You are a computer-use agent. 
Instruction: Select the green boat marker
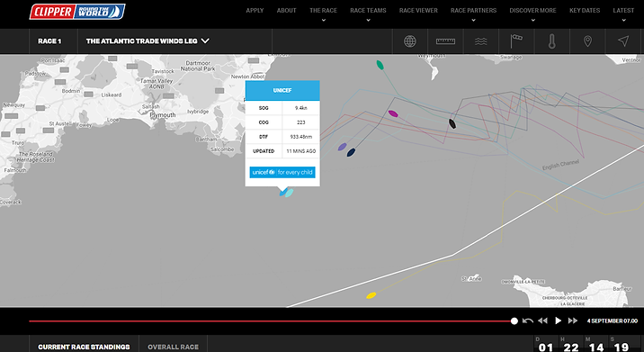coord(380,65)
